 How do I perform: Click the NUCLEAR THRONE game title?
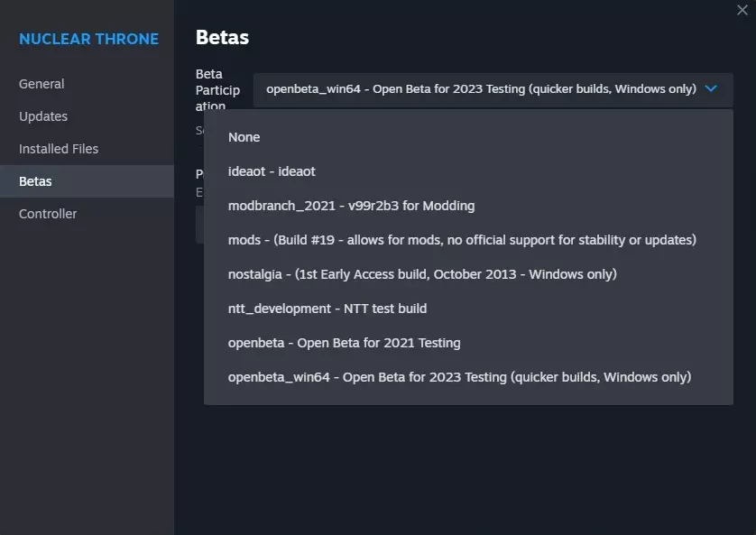click(88, 39)
